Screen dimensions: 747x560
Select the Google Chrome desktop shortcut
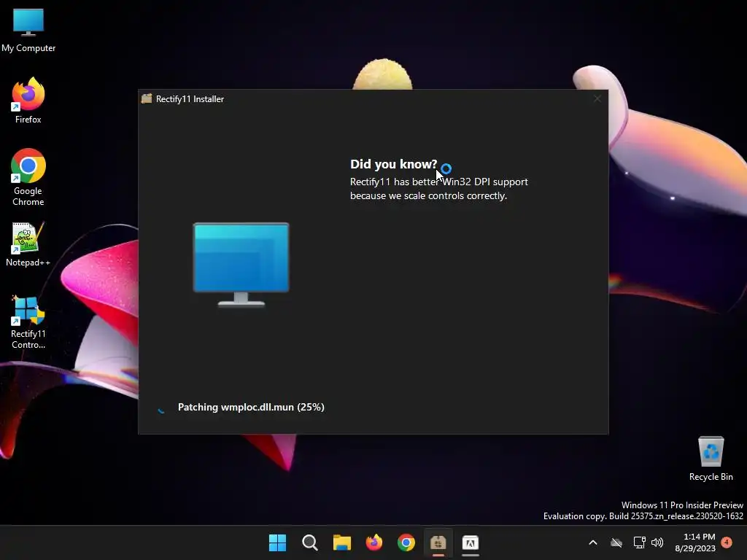pos(28,176)
